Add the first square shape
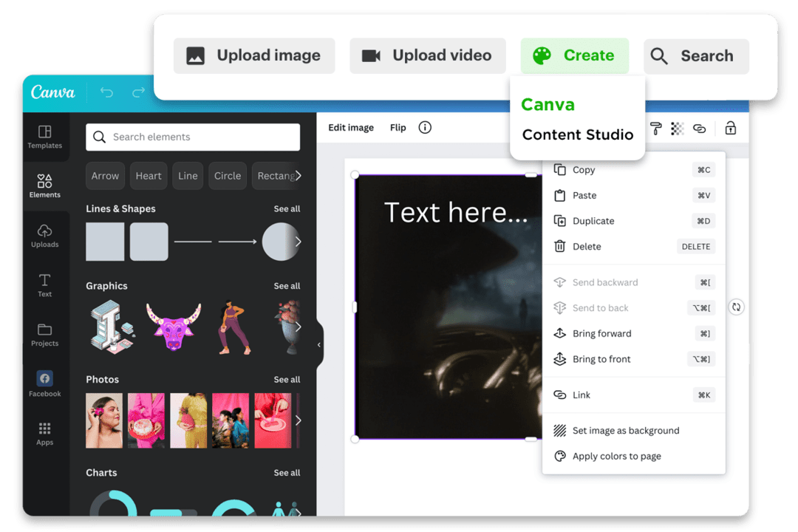Viewport: 798px width, 532px height. (x=105, y=242)
